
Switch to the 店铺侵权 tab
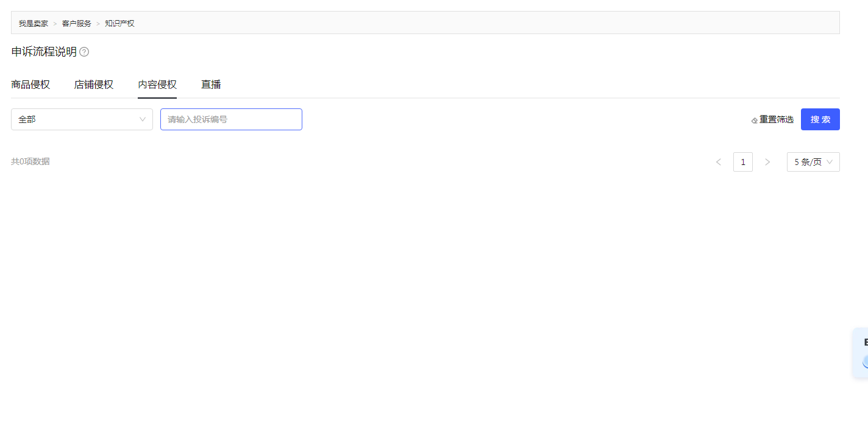[94, 85]
